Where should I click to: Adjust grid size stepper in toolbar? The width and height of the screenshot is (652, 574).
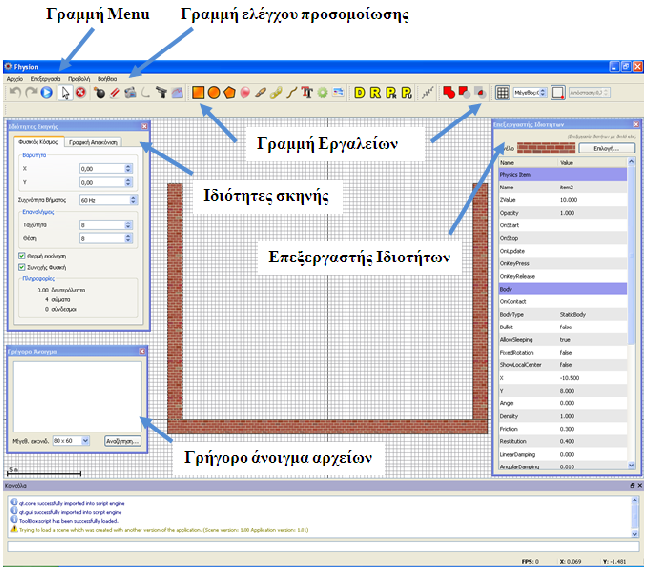pos(542,92)
